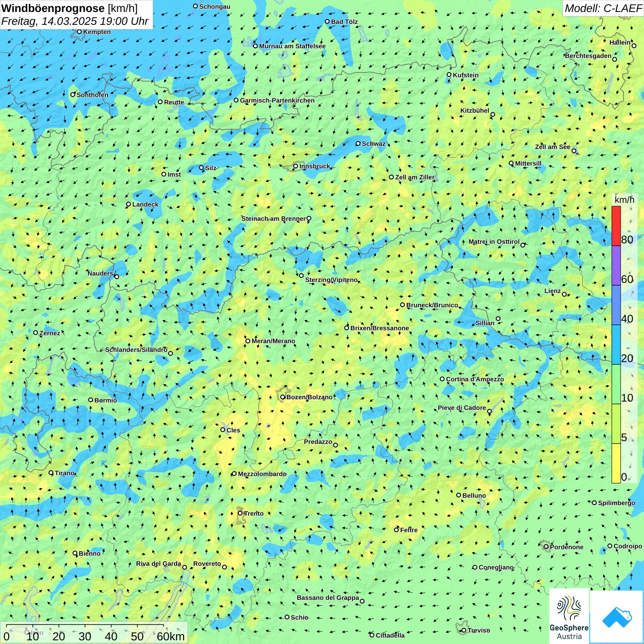Click the Riva del Garda label
The height and width of the screenshot is (644, 644).
[x=159, y=563]
